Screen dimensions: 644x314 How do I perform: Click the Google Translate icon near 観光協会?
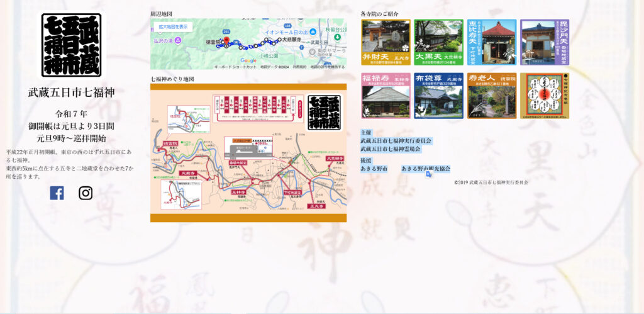[x=429, y=174]
